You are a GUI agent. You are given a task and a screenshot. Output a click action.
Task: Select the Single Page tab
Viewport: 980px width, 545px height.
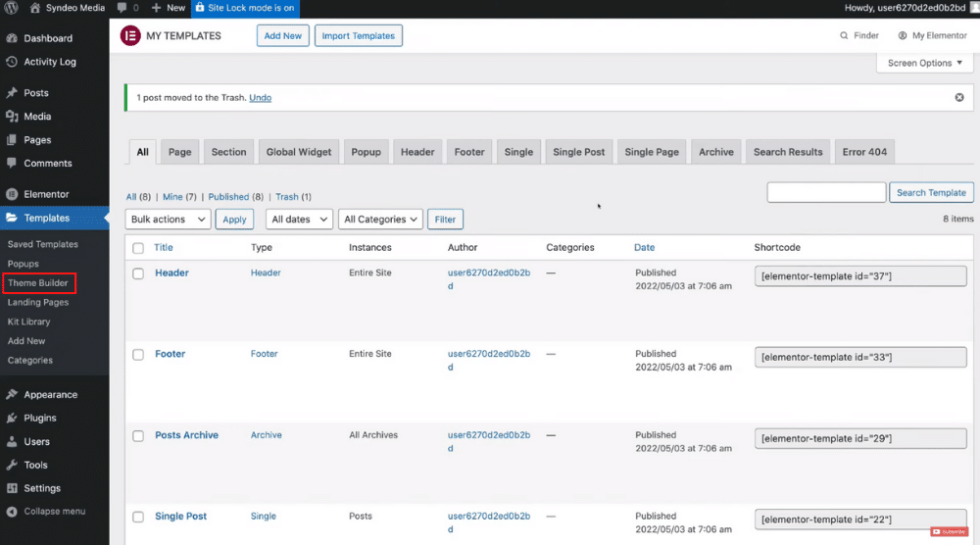pos(652,152)
